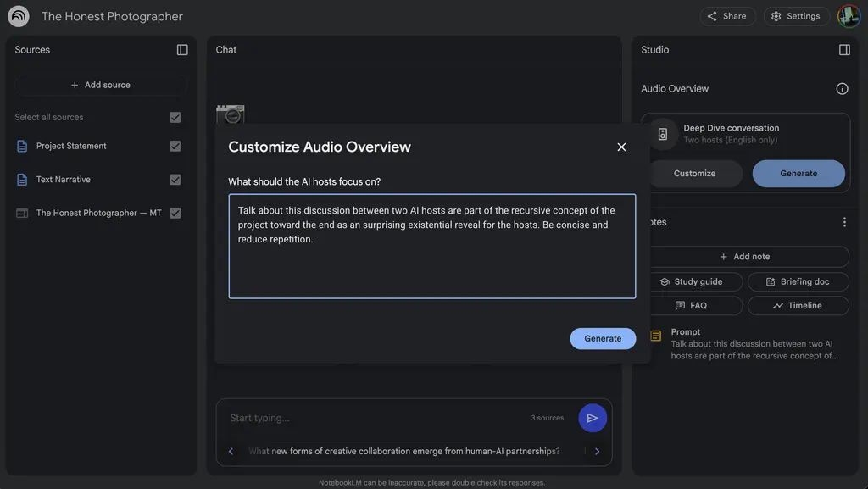Click the Prompt note icon
Screen dimensions: 868x489
tap(655, 336)
